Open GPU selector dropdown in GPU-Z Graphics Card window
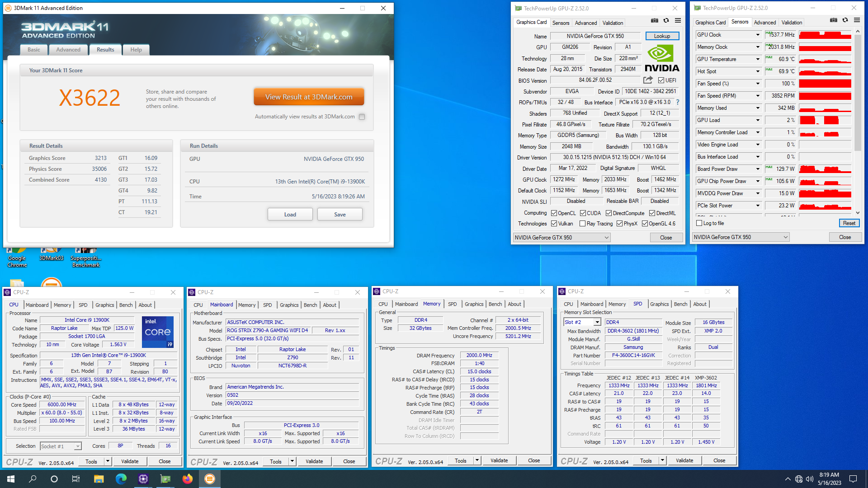 point(562,238)
